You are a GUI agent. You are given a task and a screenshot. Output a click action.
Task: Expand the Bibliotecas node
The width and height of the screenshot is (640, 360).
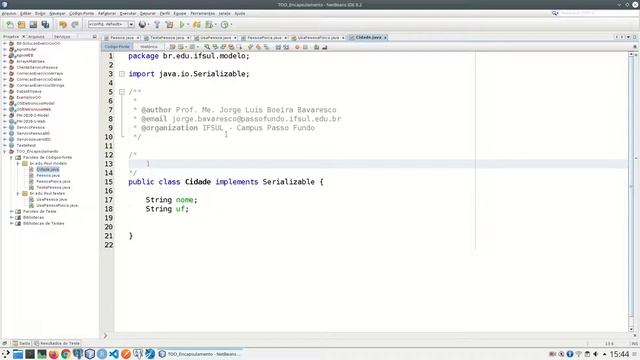click(x=11, y=218)
